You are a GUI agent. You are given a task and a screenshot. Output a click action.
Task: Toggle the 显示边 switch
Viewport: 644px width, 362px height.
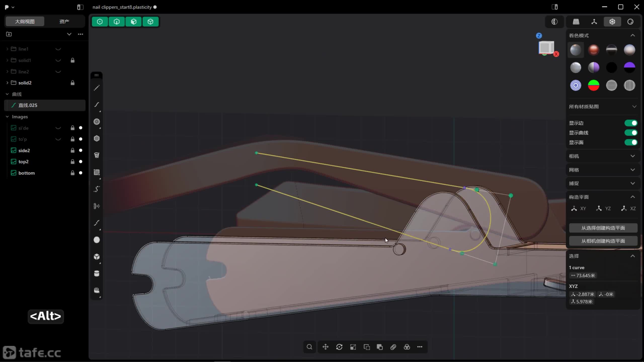[x=631, y=123]
